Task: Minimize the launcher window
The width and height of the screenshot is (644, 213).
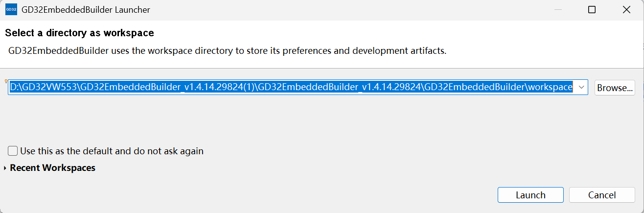Action: [x=557, y=9]
